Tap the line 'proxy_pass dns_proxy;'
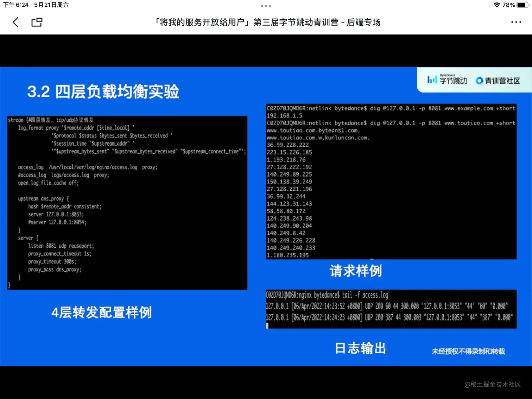The height and width of the screenshot is (399, 532). point(55,270)
